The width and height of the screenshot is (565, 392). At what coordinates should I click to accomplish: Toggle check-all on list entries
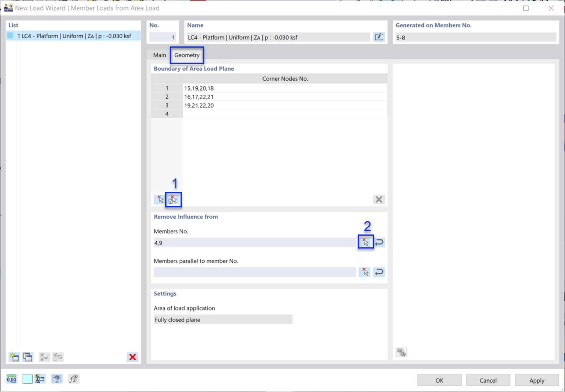click(x=44, y=357)
